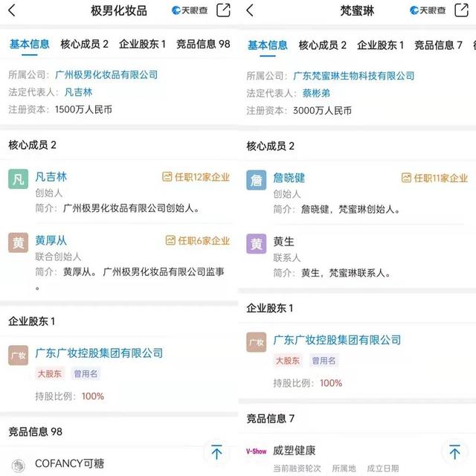Viewport: 476px width, 476px height.
Task: Switch to 竞品信息 98 tab
Action: (203, 45)
